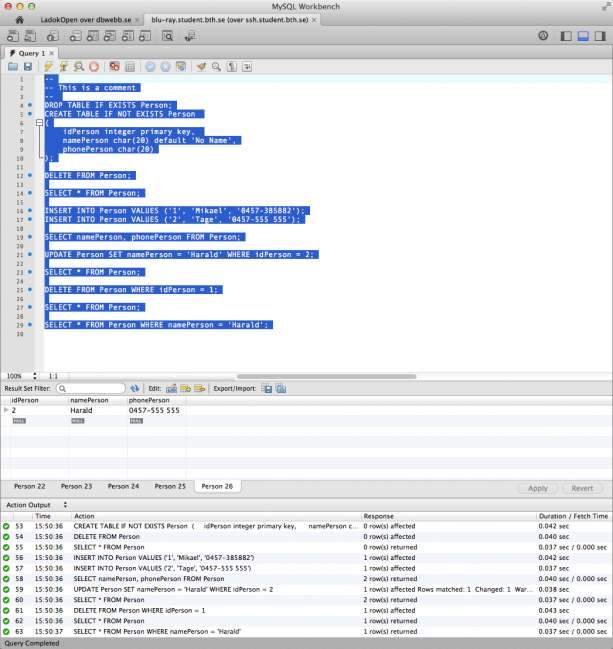613x649 pixels.
Task: Open the Person 24 result tab
Action: 123,486
